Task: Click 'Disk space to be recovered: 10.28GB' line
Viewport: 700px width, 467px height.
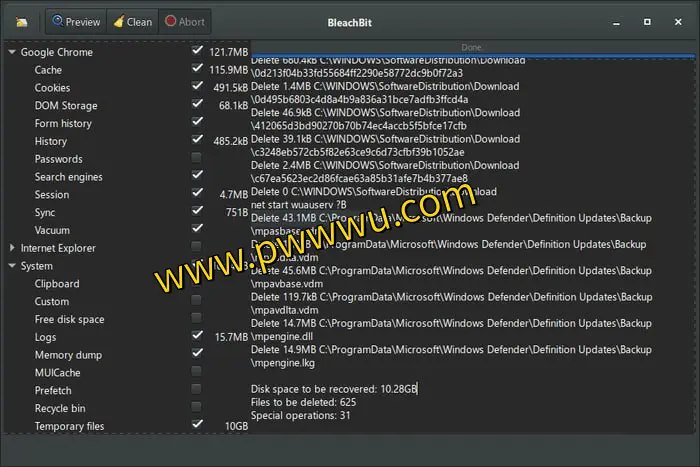Action: coord(333,389)
